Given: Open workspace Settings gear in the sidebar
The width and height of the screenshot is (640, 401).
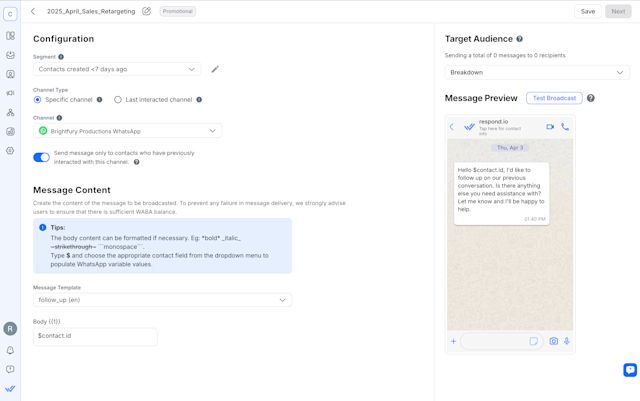Looking at the screenshot, I should [10, 150].
